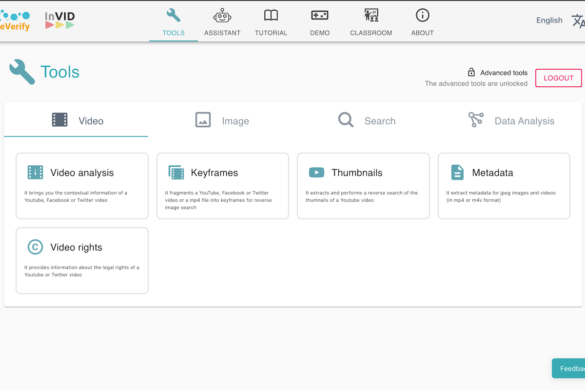The width and height of the screenshot is (585, 390).
Task: Open the Feedback button
Action: point(569,368)
